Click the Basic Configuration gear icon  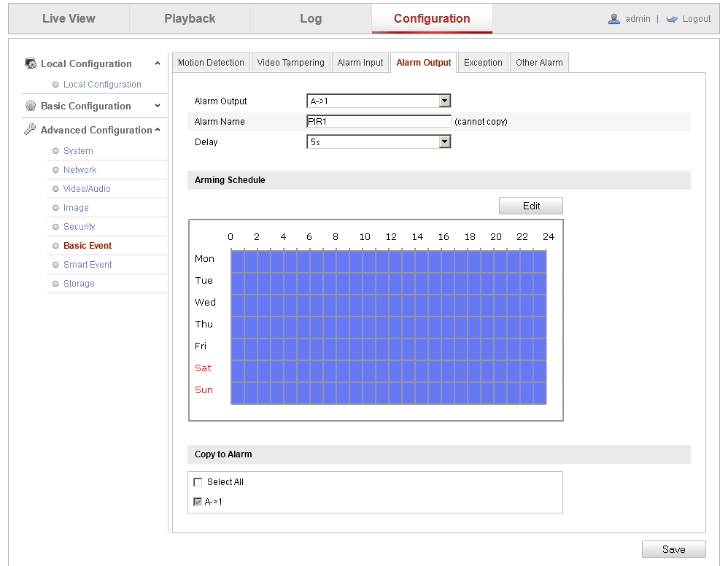(31, 106)
